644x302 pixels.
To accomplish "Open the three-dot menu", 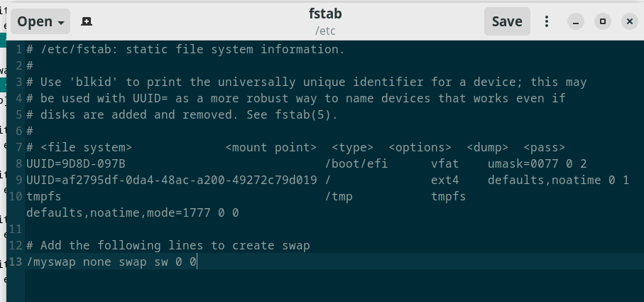I will 547,21.
